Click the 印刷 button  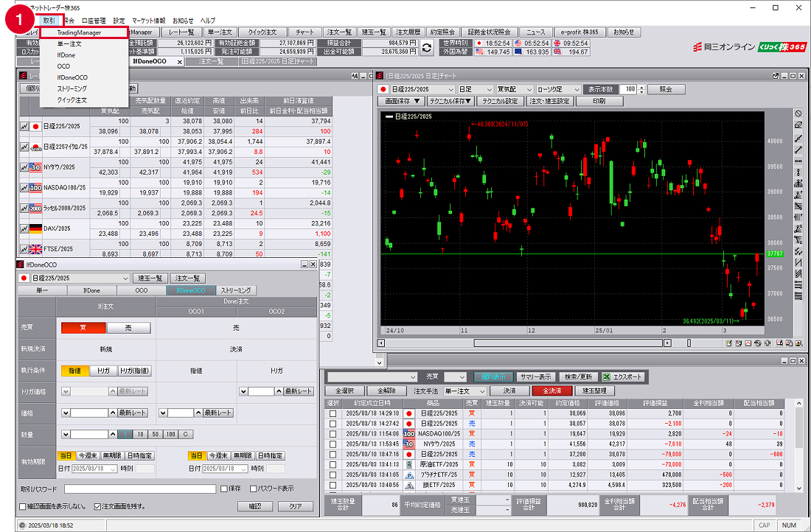[x=599, y=102]
